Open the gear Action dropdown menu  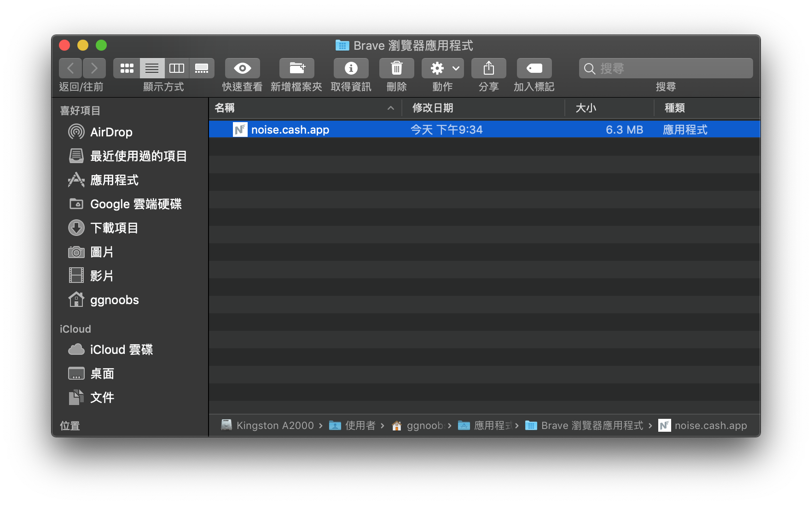coord(443,68)
